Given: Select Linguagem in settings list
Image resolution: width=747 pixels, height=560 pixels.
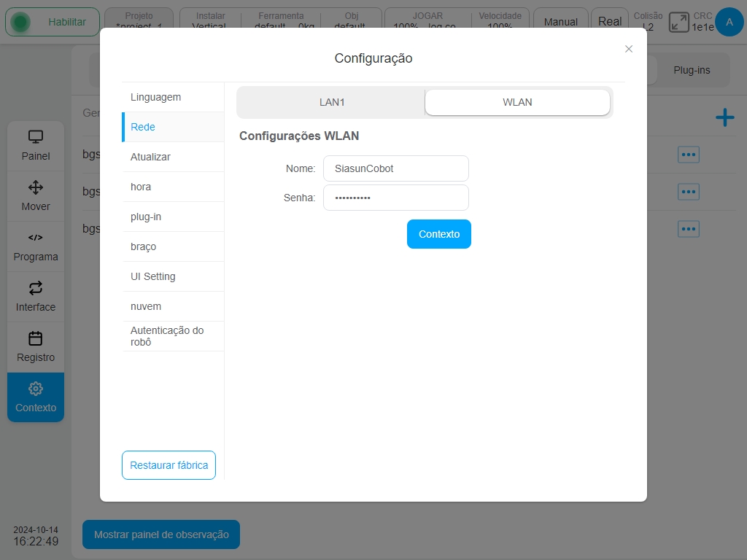Looking at the screenshot, I should (x=174, y=97).
